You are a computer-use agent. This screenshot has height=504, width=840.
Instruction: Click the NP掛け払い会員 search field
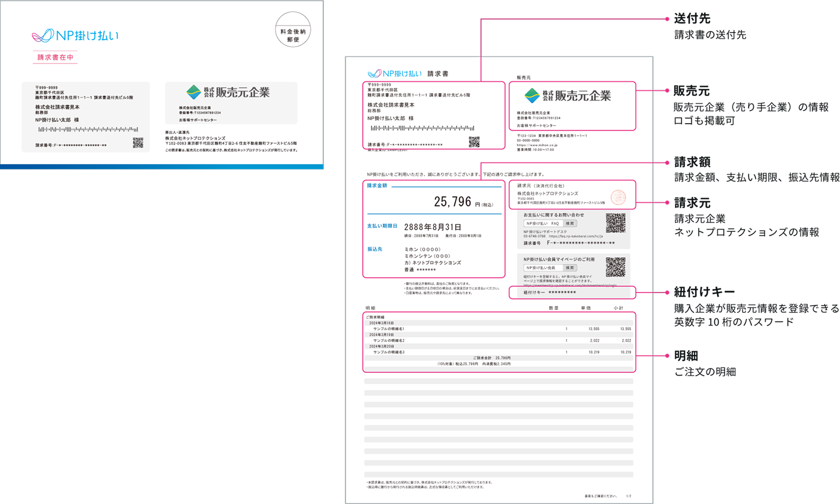[543, 268]
